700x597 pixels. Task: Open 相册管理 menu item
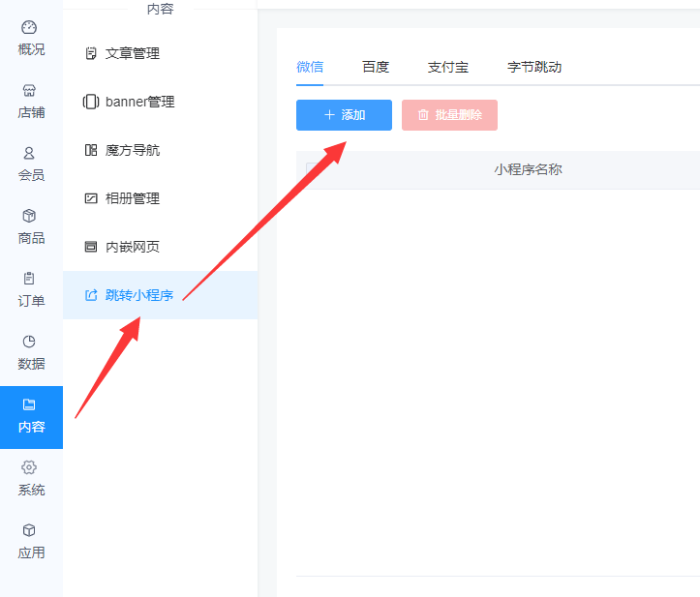(x=161, y=198)
